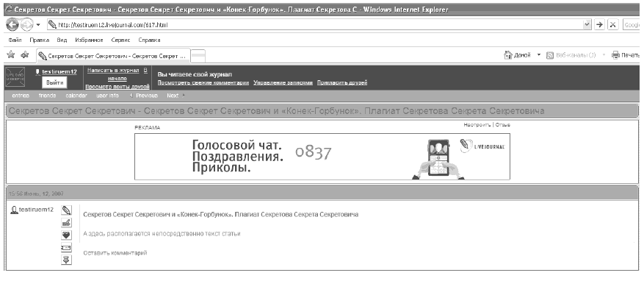Open the Сервис menu
The height and width of the screenshot is (281, 644).
coord(120,40)
